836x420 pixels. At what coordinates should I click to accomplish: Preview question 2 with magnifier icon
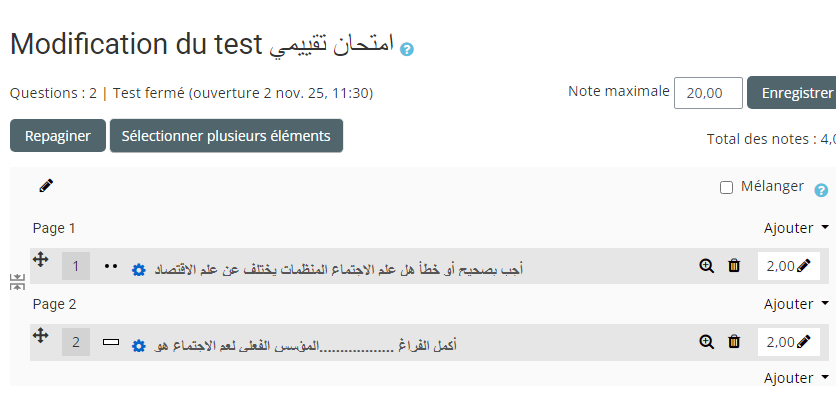pyautogui.click(x=707, y=342)
